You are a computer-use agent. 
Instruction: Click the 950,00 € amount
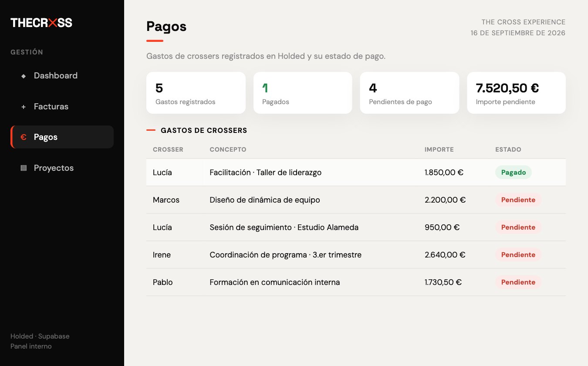click(442, 227)
